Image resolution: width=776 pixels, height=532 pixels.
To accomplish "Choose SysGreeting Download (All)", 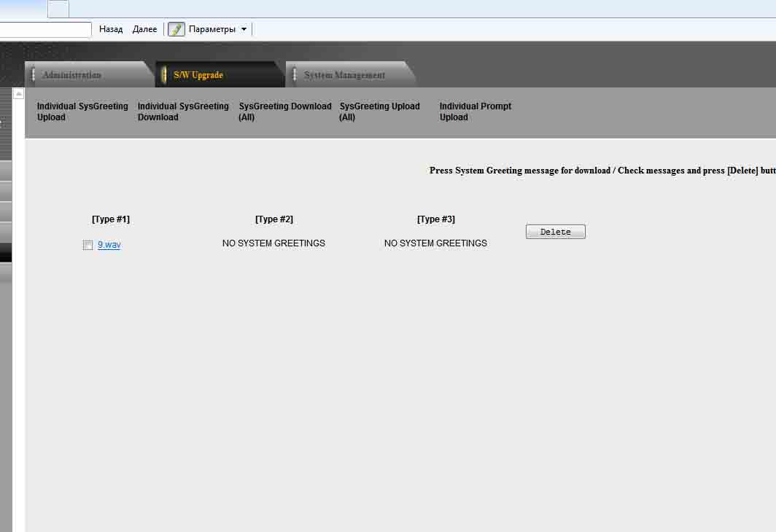I will click(284, 112).
